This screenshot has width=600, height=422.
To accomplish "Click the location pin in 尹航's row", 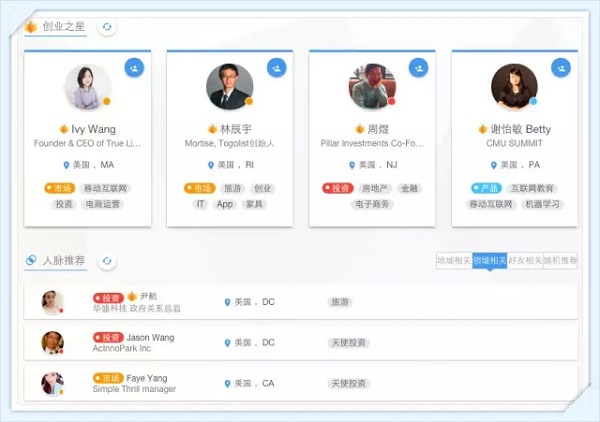I will (227, 302).
